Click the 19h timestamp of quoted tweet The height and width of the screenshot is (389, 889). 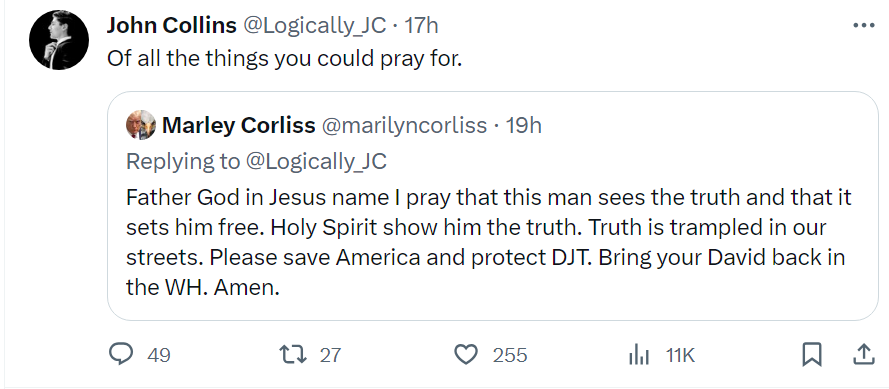[523, 125]
